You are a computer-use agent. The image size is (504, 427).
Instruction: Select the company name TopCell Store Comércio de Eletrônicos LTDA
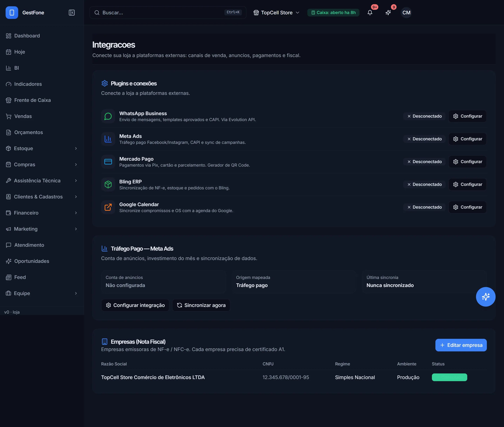(x=153, y=377)
